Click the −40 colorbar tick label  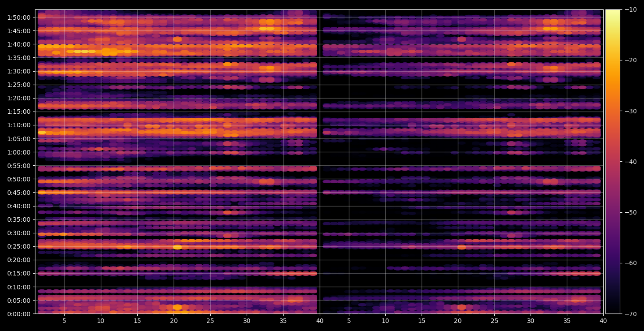click(x=630, y=162)
